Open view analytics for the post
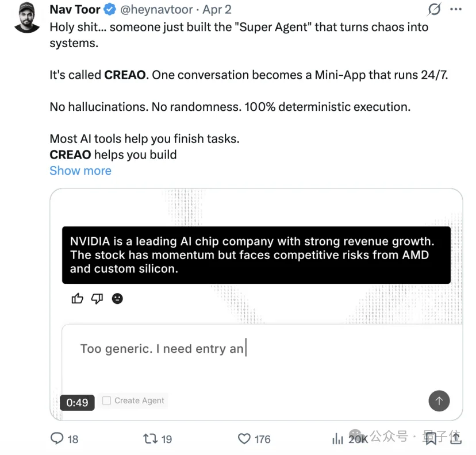The width and height of the screenshot is (476, 455). [338, 438]
